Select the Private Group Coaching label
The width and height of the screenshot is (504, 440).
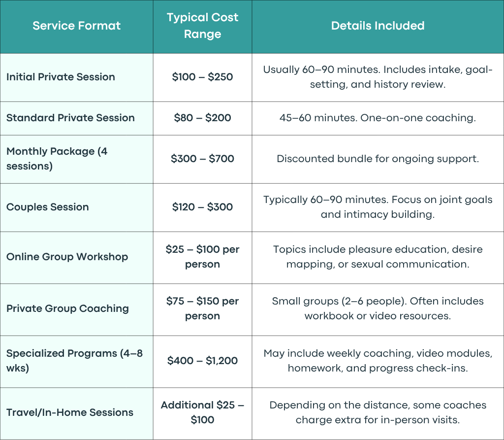pyautogui.click(x=67, y=308)
